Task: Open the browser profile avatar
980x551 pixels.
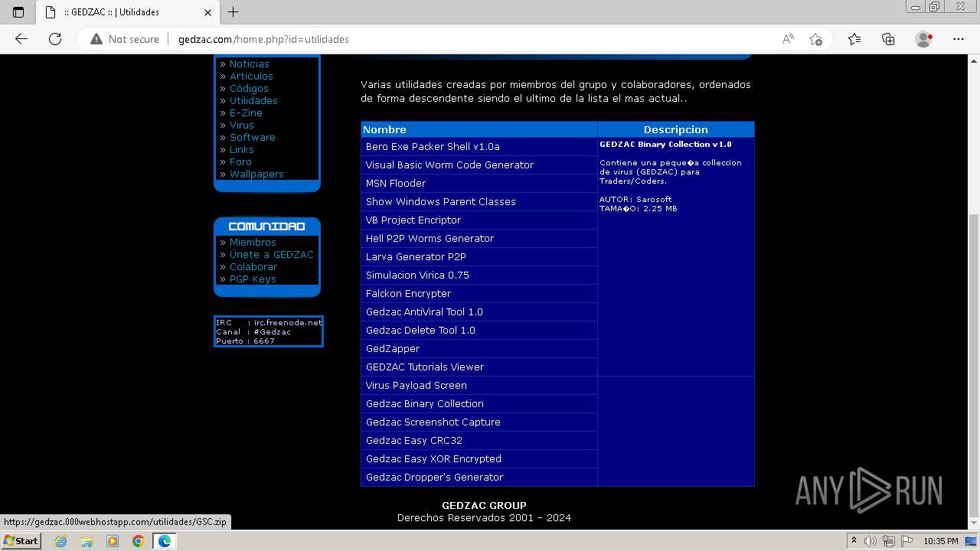Action: point(924,39)
